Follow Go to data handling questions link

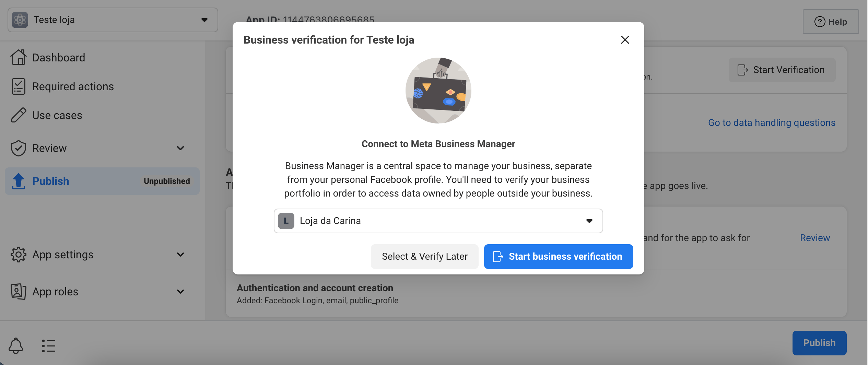coord(772,123)
